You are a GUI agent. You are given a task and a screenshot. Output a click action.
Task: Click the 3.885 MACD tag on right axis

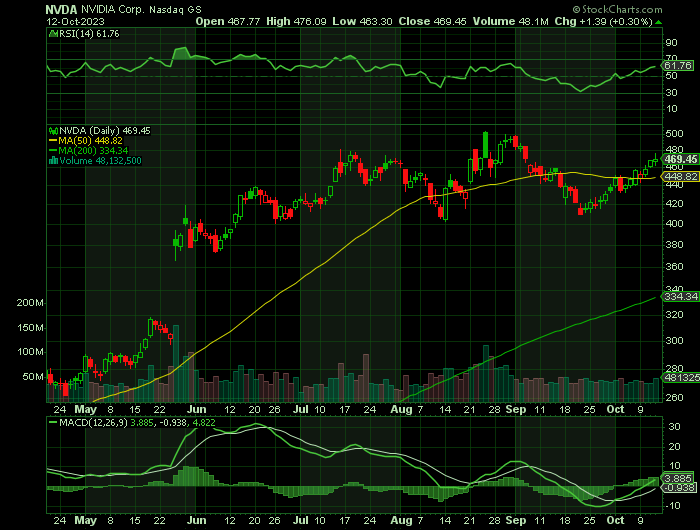[678, 479]
